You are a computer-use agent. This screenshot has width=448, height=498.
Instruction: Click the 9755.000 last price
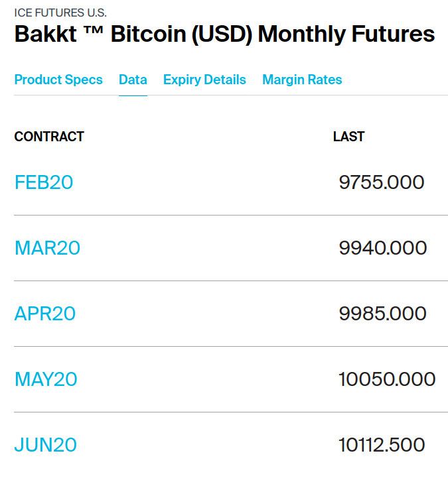381,182
